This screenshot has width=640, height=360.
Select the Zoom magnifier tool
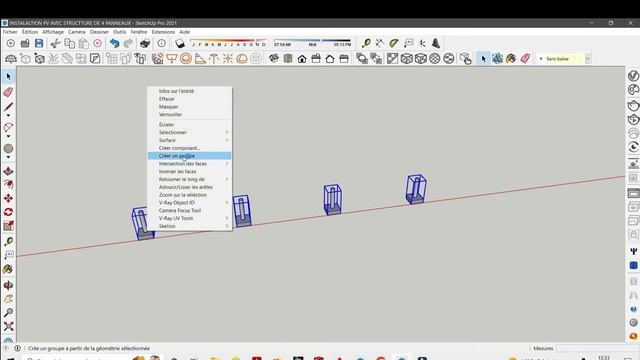point(9,313)
